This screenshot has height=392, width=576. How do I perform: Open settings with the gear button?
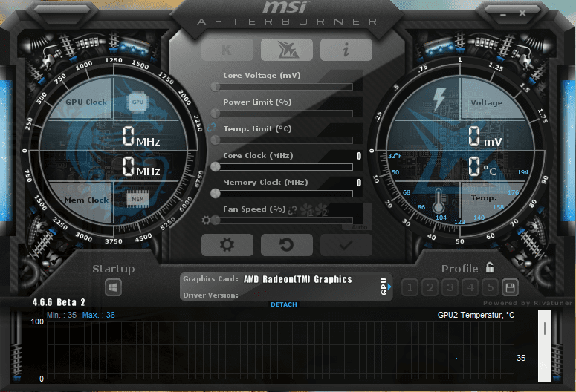coord(227,245)
